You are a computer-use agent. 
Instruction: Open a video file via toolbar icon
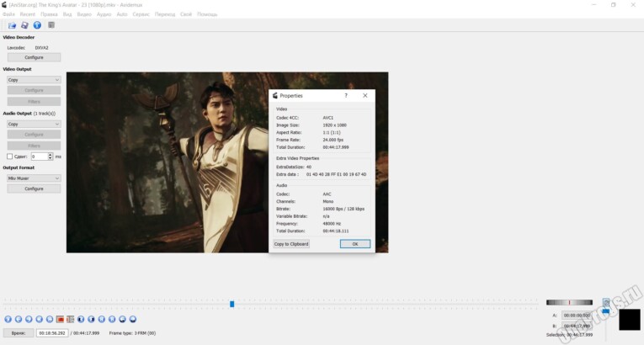(12, 25)
